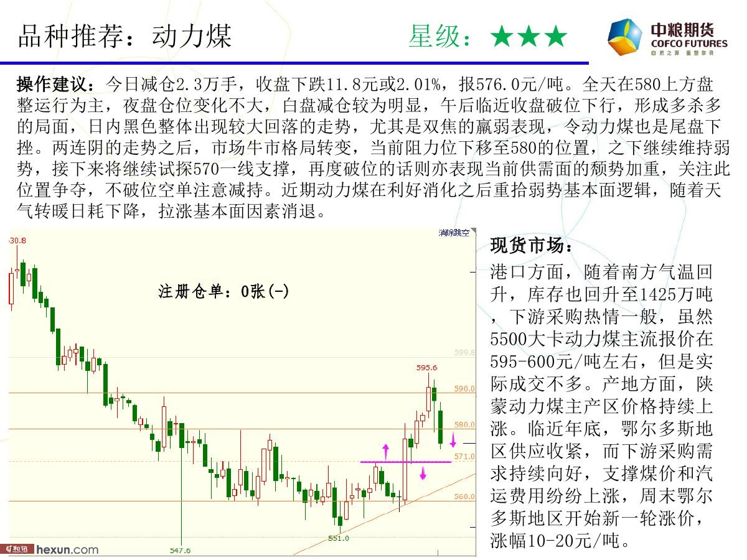747x560 pixels.
Task: Select the 547.6 low price label
Action: [x=180, y=550]
